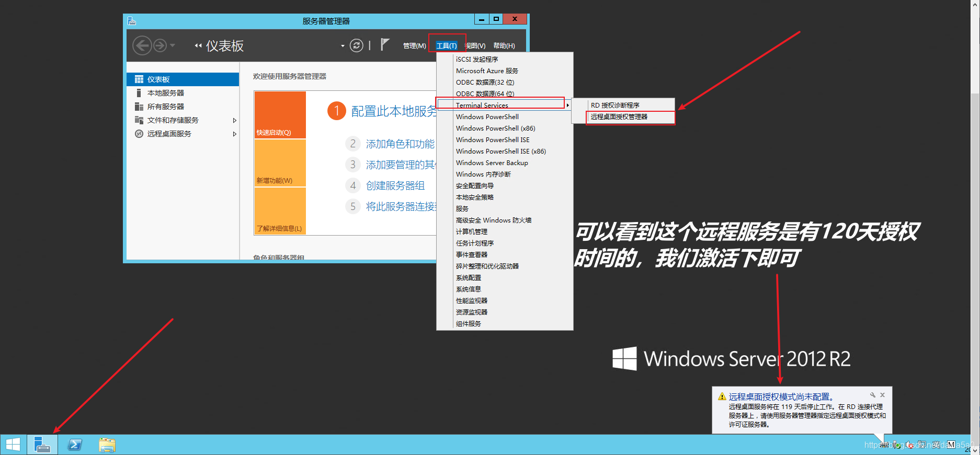Choose ODBC 数据源(64 位) menu entry
This screenshot has width=980, height=455.
tap(505, 94)
